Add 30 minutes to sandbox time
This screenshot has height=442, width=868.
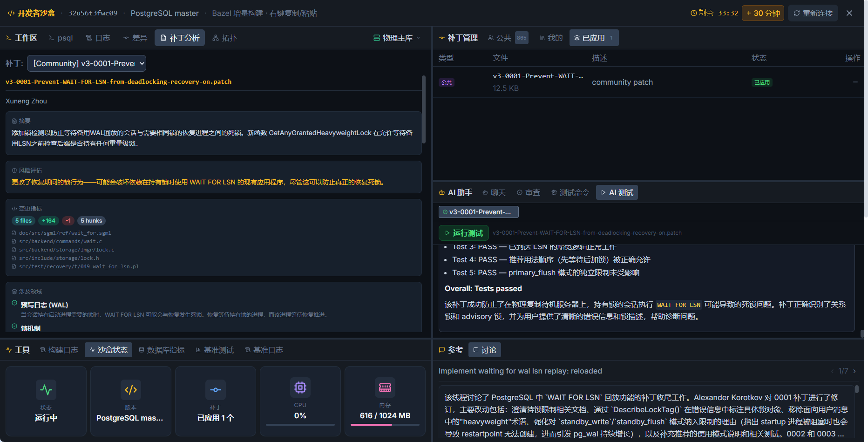(763, 13)
